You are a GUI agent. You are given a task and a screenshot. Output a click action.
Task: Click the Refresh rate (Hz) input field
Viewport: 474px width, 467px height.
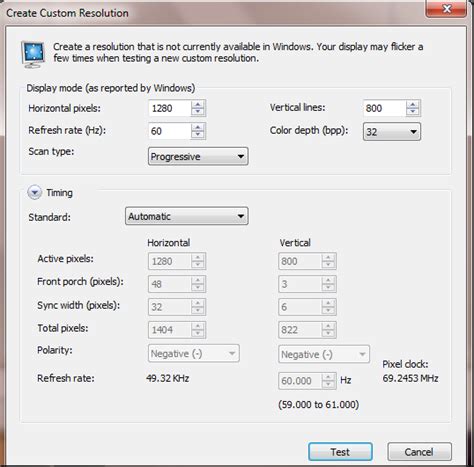pyautogui.click(x=170, y=131)
